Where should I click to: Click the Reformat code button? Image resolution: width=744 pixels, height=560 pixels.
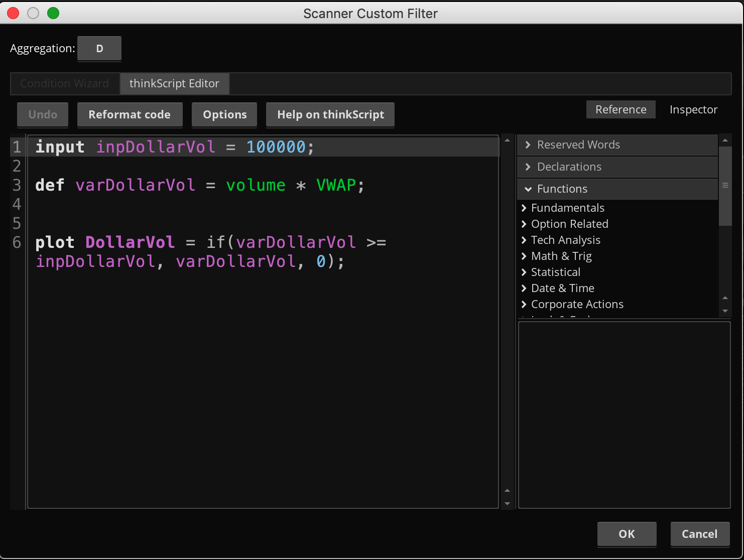point(130,114)
